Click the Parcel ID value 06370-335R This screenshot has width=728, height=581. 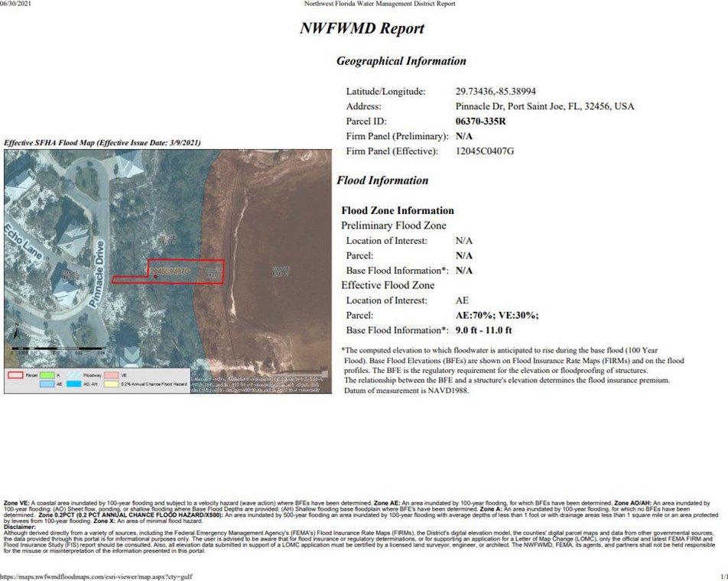(x=480, y=121)
